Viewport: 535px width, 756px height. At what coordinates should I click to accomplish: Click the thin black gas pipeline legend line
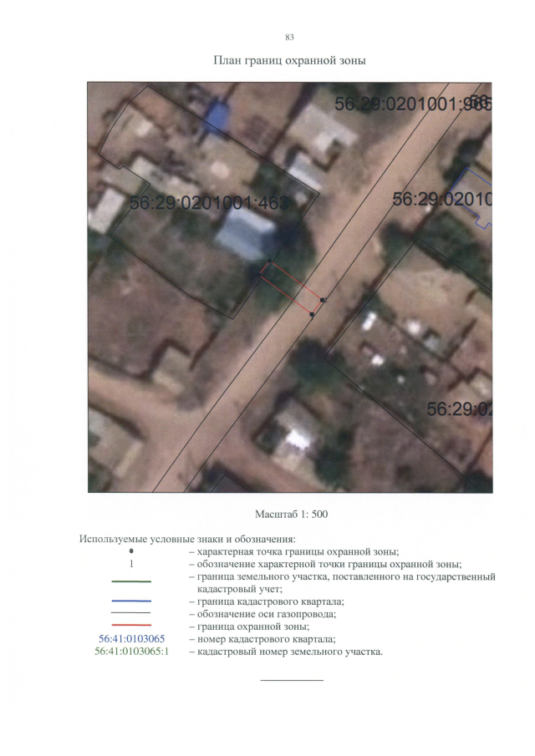pos(131,613)
